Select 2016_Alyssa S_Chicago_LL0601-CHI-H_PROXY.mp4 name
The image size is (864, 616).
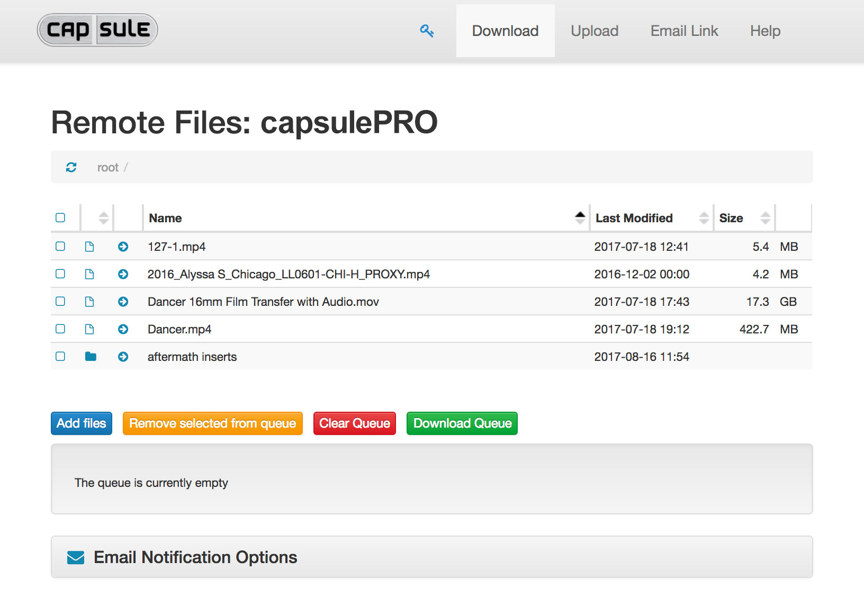coord(289,274)
